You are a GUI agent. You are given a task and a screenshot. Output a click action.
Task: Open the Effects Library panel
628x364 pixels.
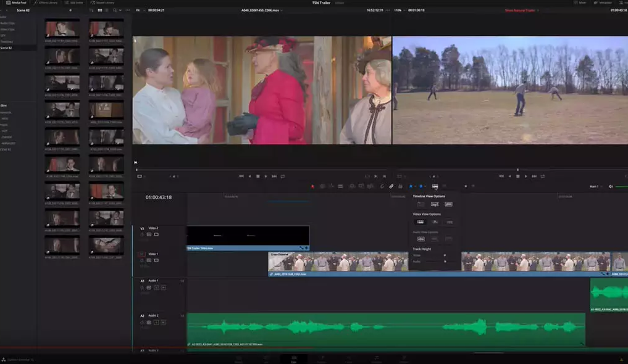pos(46,2)
